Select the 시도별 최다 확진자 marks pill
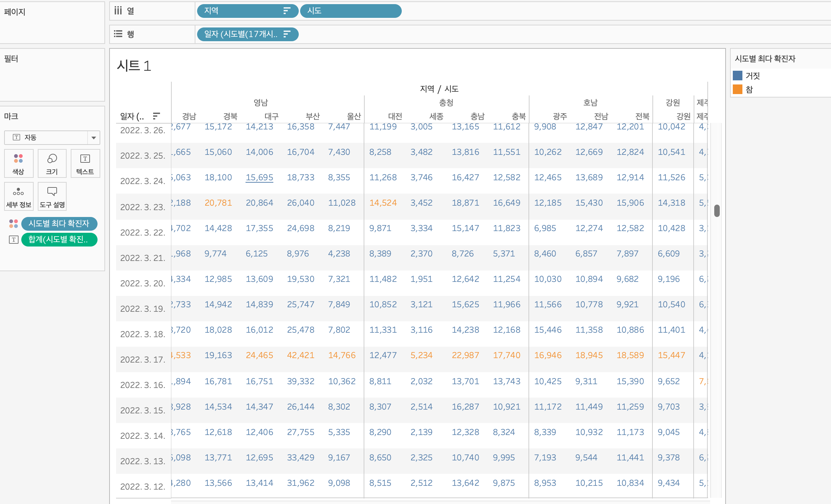Image resolution: width=831 pixels, height=504 pixels. pyautogui.click(x=59, y=224)
